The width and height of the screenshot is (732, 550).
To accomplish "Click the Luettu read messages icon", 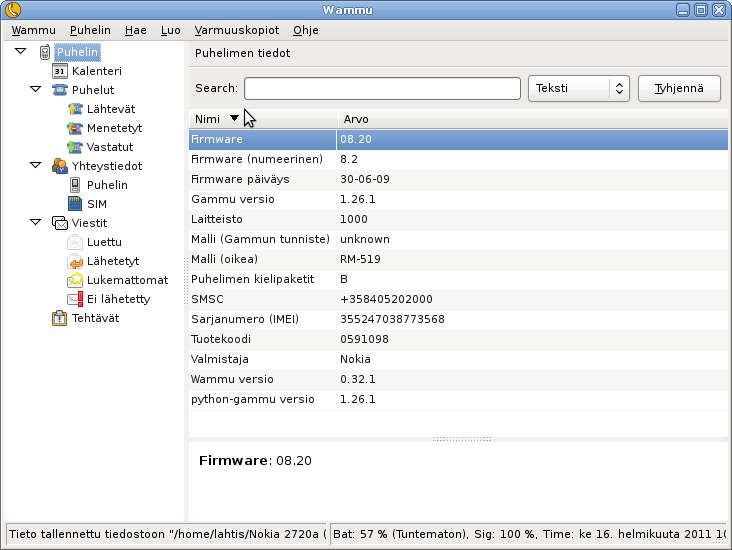I will click(75, 242).
